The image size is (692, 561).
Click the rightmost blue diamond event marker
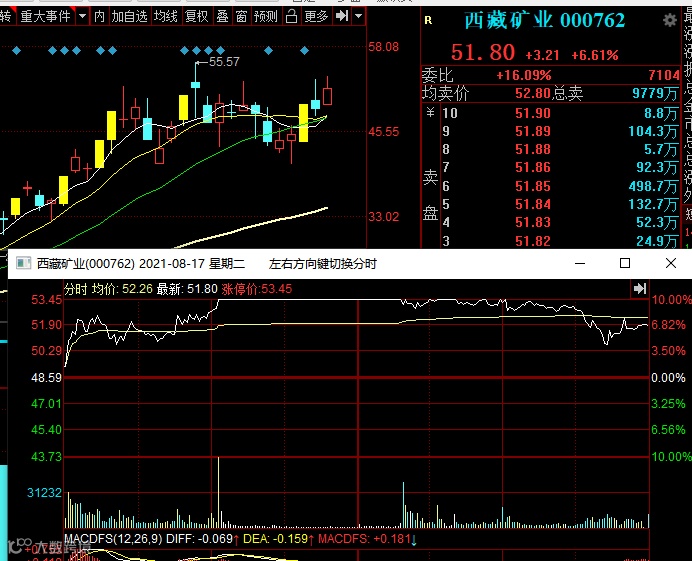point(305,51)
